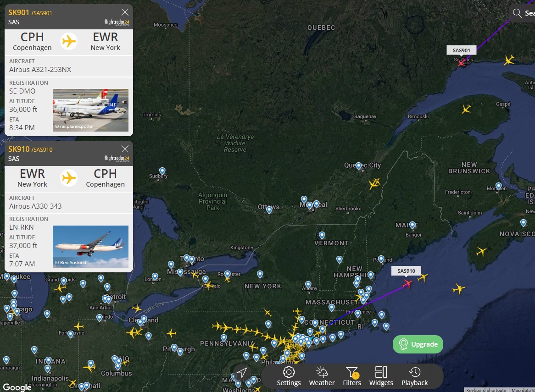
Task: Open the Weather overlay options
Action: [322, 376]
